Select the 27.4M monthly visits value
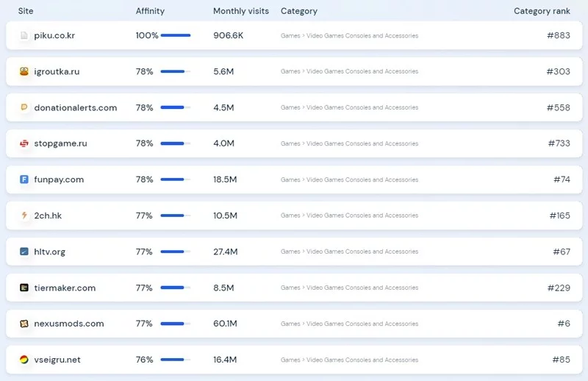Screen dimensions: 588x381 pos(226,252)
